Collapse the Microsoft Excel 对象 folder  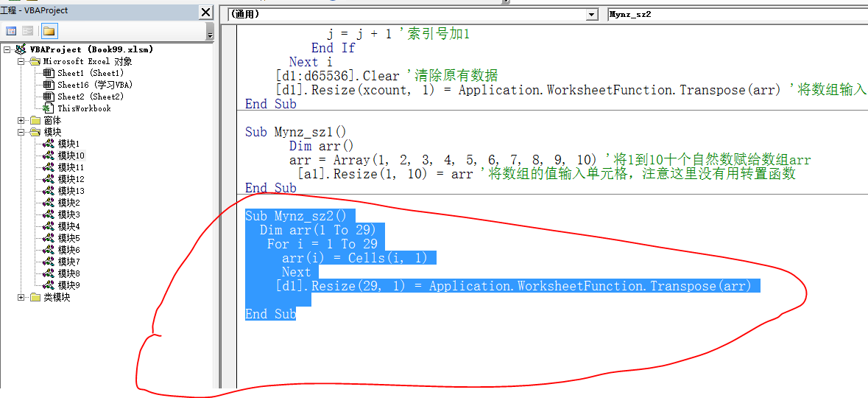coord(21,61)
